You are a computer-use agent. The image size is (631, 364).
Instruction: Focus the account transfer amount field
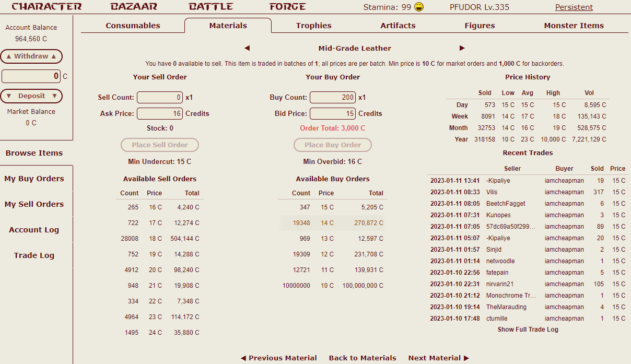point(31,76)
